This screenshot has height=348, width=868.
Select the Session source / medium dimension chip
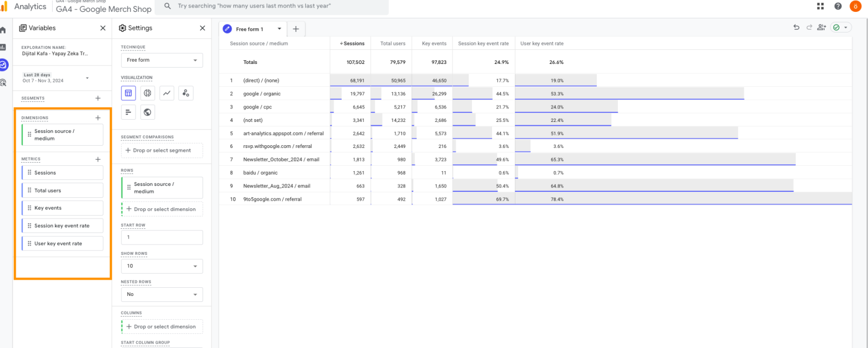[62, 135]
